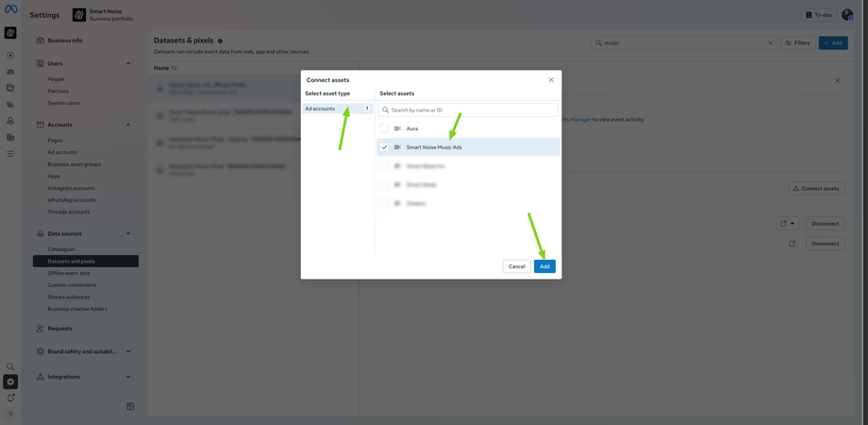868x425 pixels.
Task: Untick the Smart Noise Music Ads checkbox
Action: point(384,147)
